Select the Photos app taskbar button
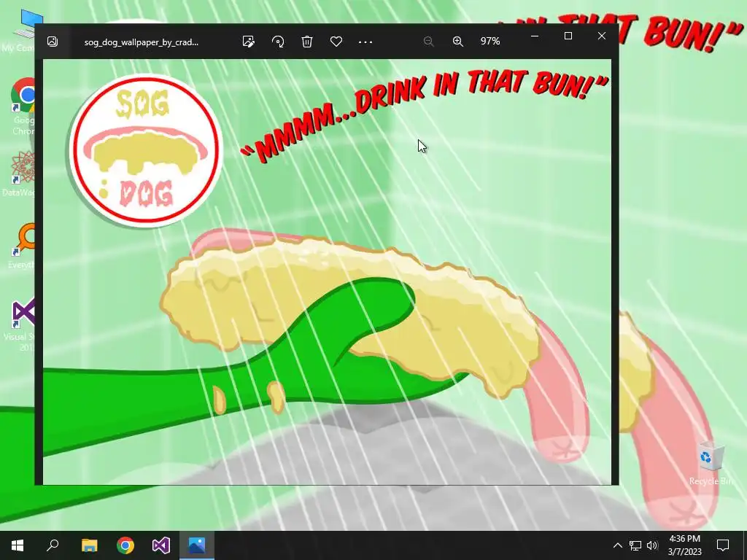Viewport: 747px width, 560px height. 197,545
